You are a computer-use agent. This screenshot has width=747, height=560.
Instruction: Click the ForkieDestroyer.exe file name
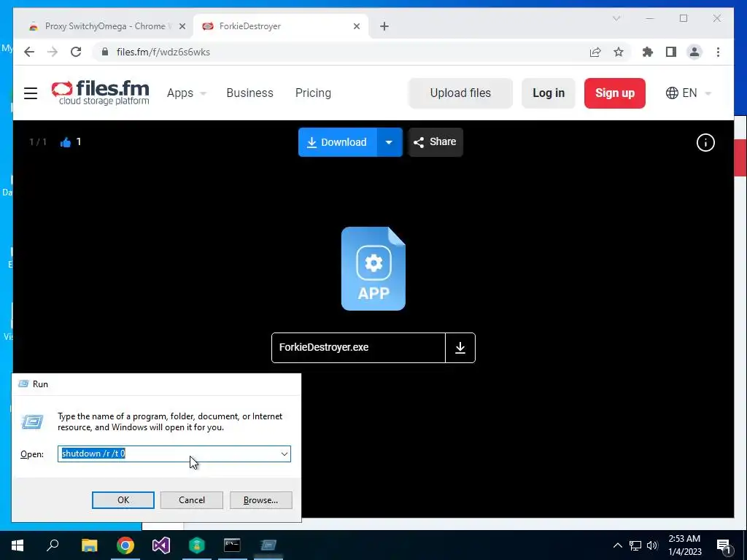(323, 347)
